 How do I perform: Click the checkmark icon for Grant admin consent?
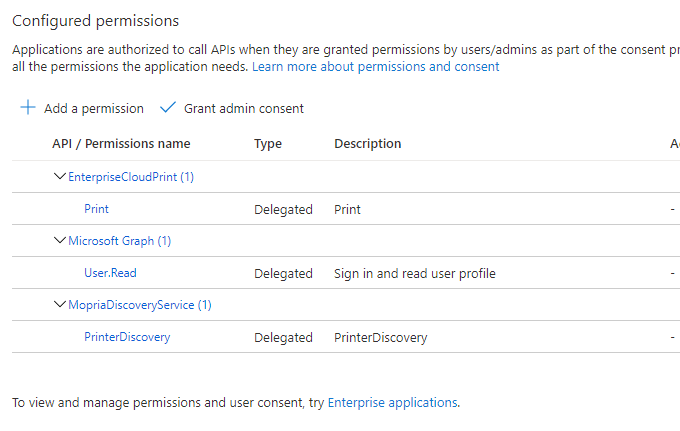coord(167,108)
